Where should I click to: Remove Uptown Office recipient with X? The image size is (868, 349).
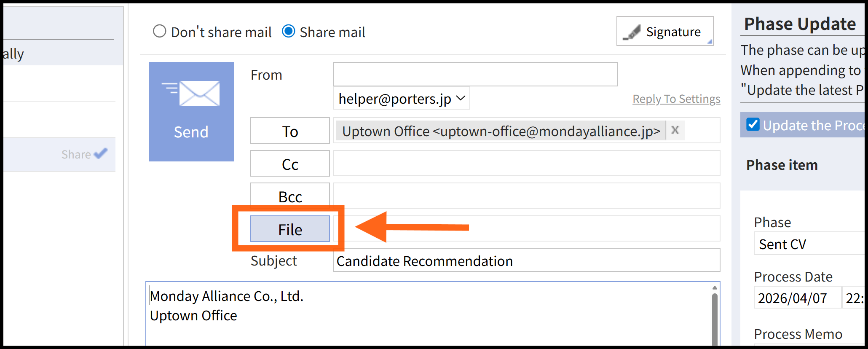(x=675, y=130)
